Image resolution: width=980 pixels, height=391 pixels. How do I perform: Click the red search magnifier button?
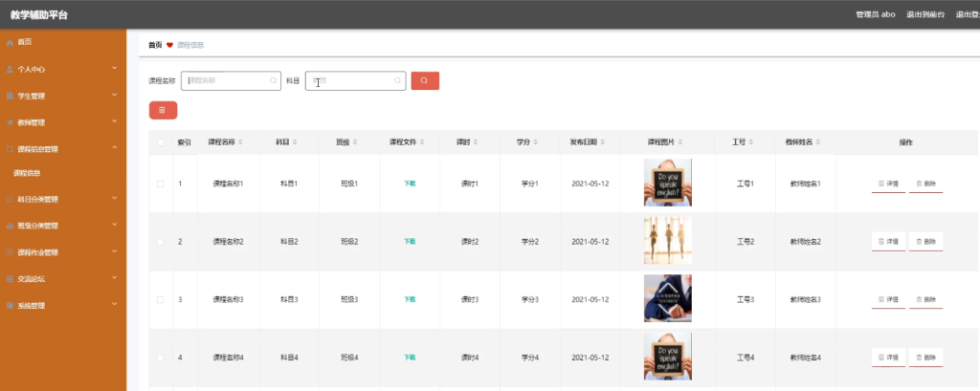point(425,80)
